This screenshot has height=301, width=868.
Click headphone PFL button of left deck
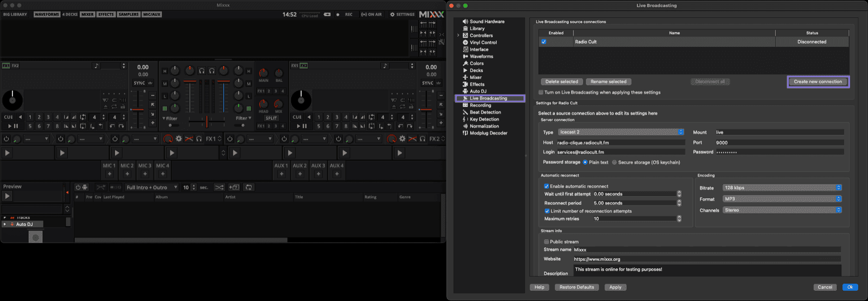tap(201, 71)
